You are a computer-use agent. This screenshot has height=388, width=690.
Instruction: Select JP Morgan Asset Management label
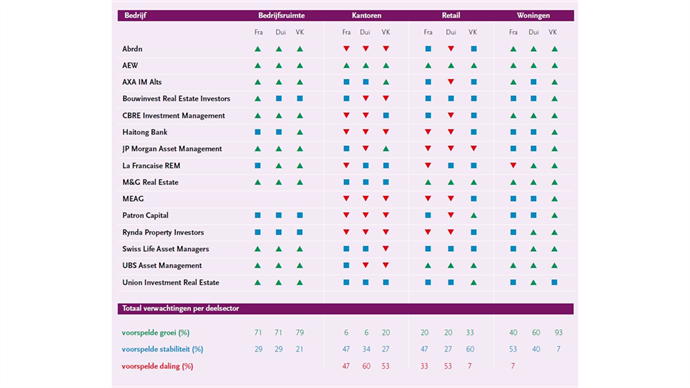172,149
